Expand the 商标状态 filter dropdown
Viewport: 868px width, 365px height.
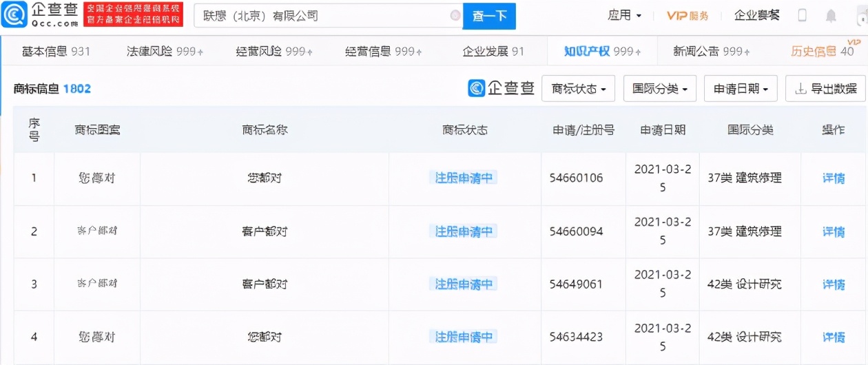click(x=579, y=89)
